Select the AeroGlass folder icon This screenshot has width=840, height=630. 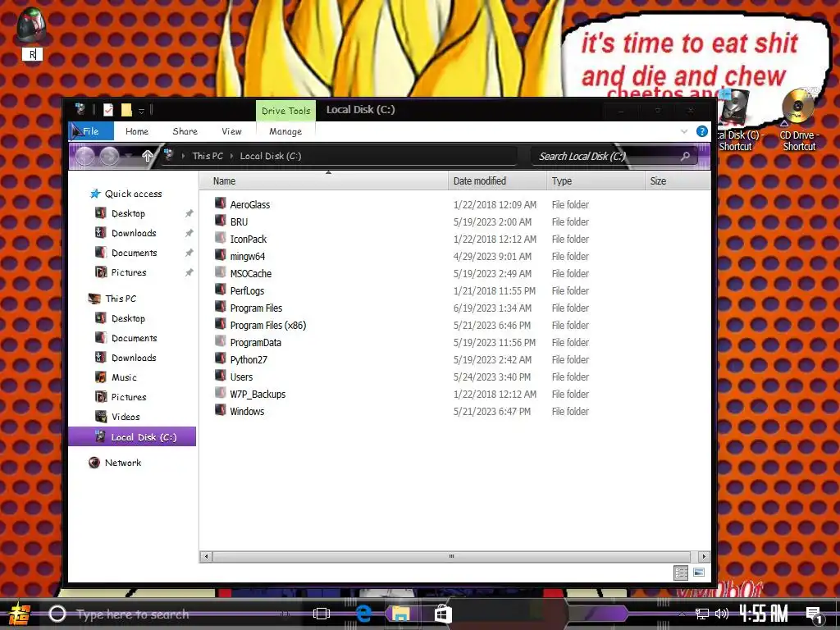(220, 203)
